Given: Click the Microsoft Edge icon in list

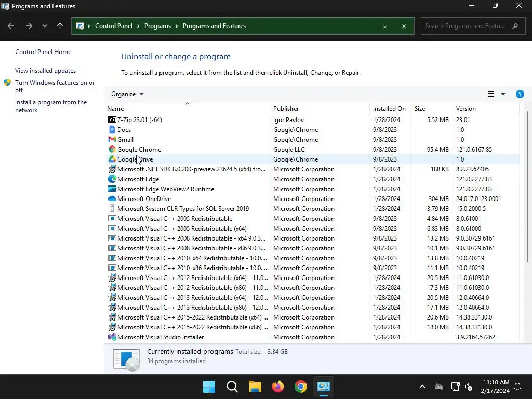Looking at the screenshot, I should tap(112, 179).
